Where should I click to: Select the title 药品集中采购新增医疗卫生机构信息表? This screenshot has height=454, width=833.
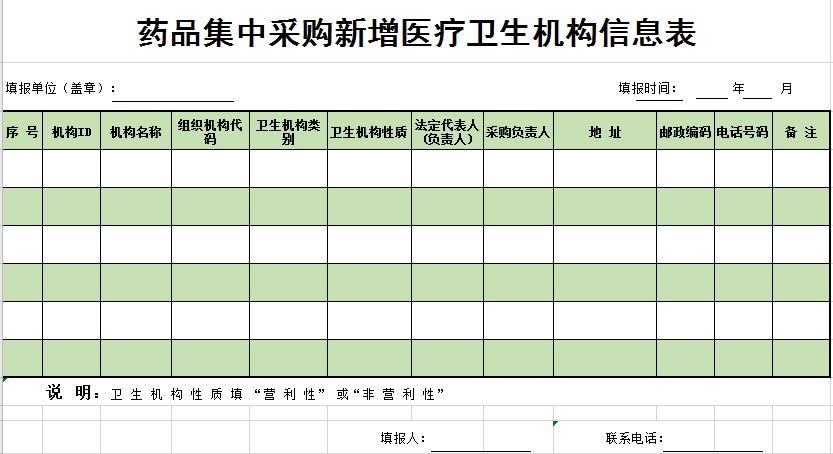pyautogui.click(x=417, y=33)
